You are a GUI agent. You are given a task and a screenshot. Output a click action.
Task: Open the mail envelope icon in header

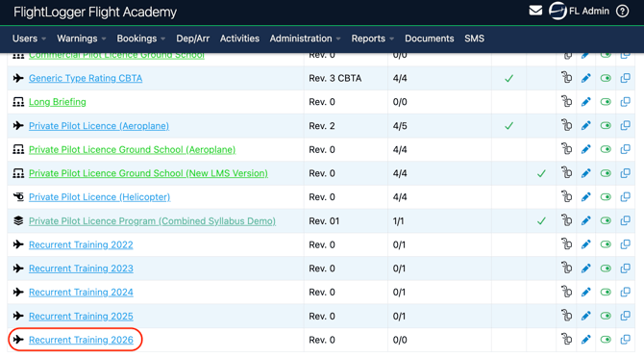point(535,11)
